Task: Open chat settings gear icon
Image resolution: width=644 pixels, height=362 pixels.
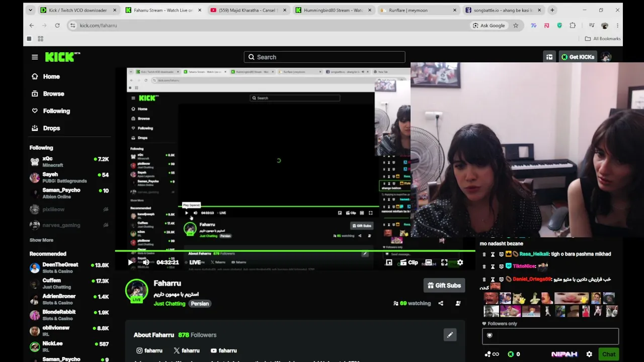Action: click(589, 354)
